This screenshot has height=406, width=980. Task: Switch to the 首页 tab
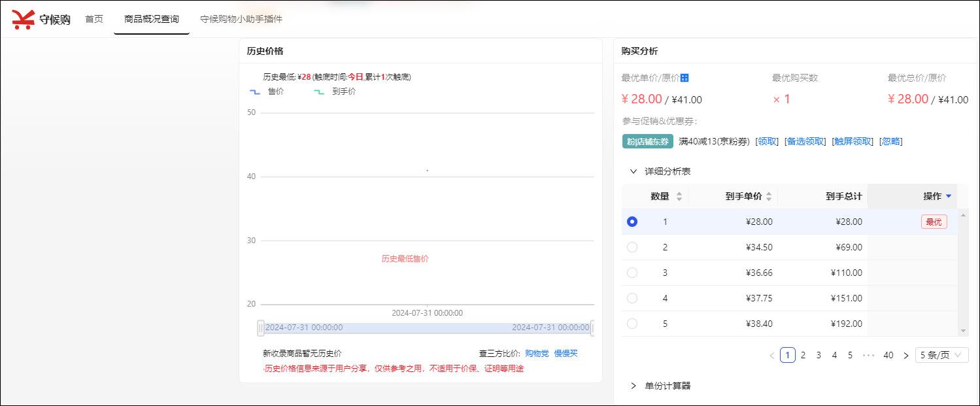tap(94, 19)
